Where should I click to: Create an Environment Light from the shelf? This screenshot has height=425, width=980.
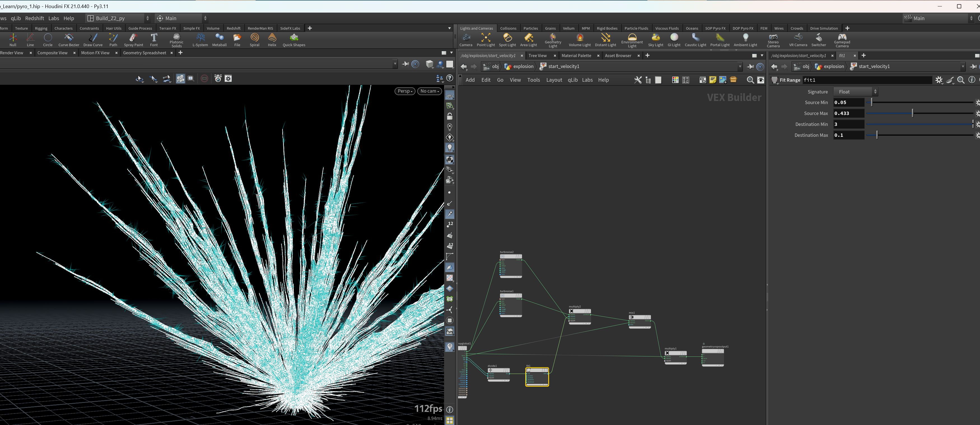pyautogui.click(x=632, y=40)
